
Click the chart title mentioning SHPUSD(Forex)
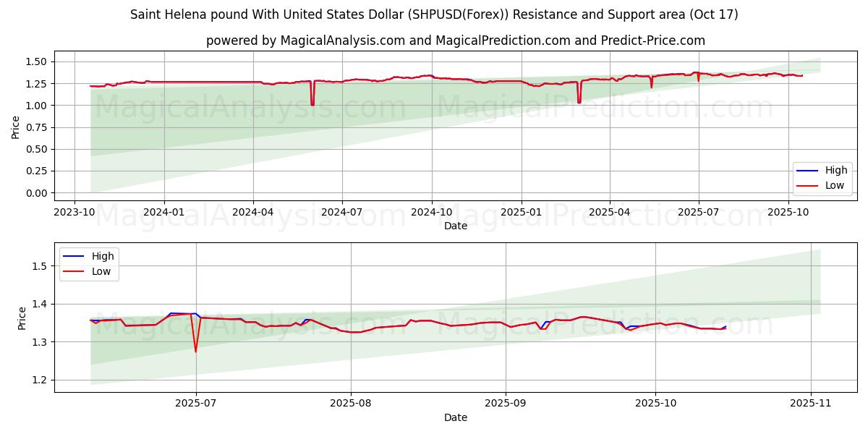434,14
